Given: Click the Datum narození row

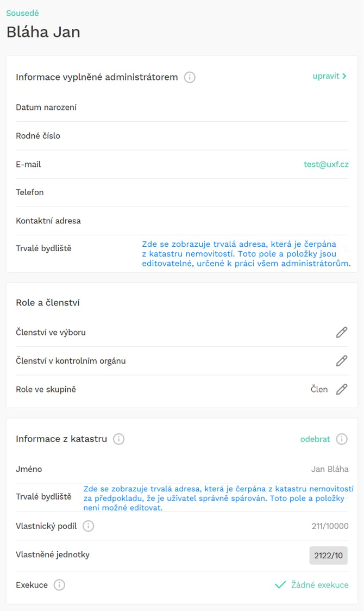Looking at the screenshot, I should pos(182,107).
